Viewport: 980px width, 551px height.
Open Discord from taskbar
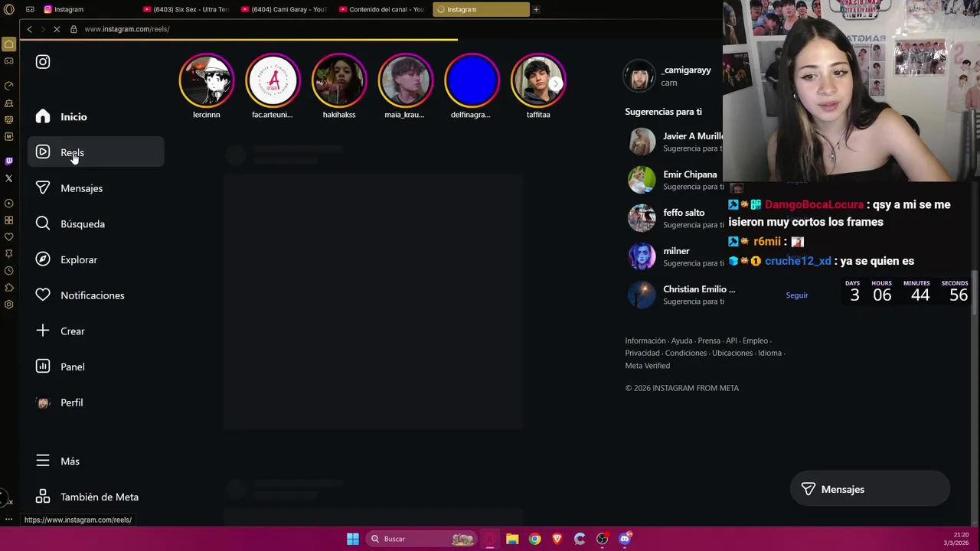pyautogui.click(x=625, y=539)
